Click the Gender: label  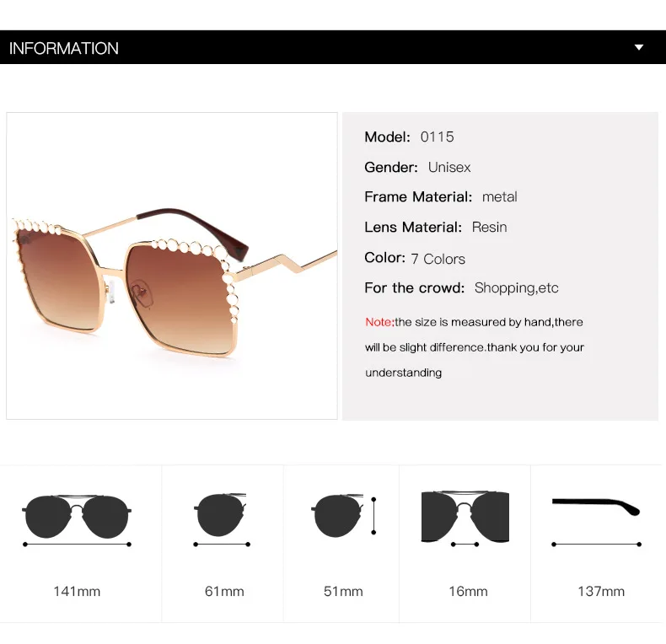click(x=391, y=168)
